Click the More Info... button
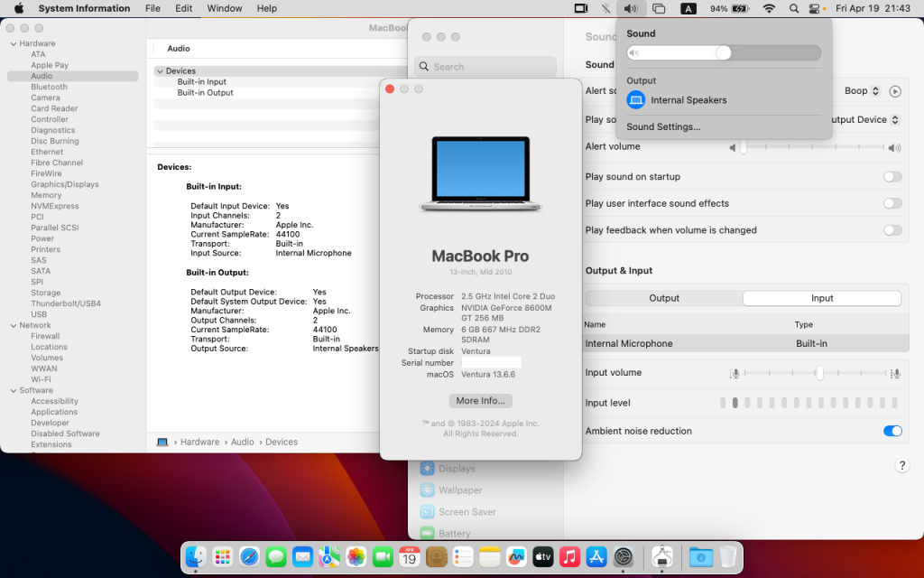The height and width of the screenshot is (578, 924). [x=480, y=401]
